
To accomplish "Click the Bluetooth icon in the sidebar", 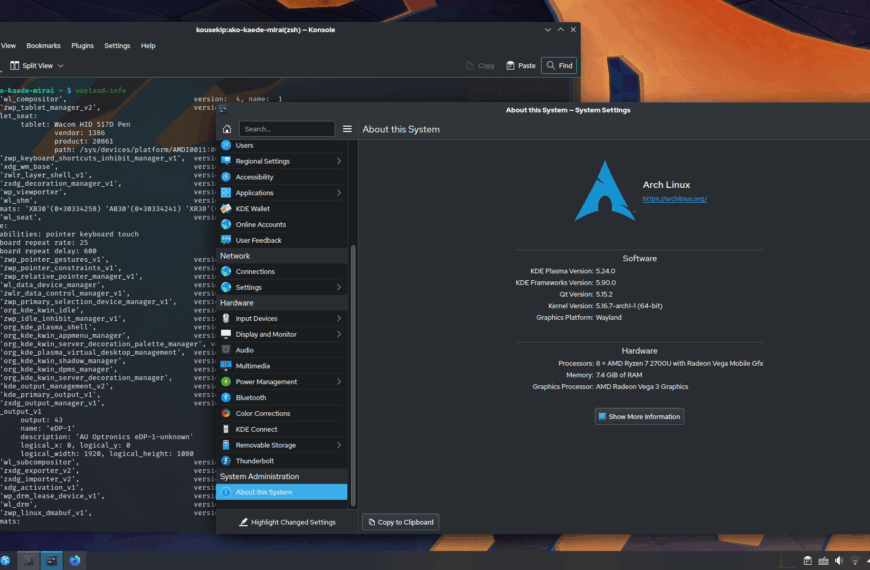I will (226, 397).
